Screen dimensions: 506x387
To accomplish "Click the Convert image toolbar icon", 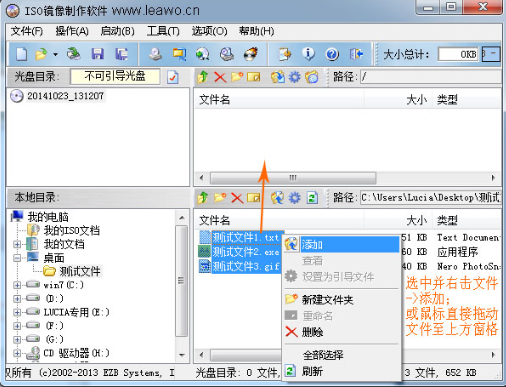I will click(179, 54).
